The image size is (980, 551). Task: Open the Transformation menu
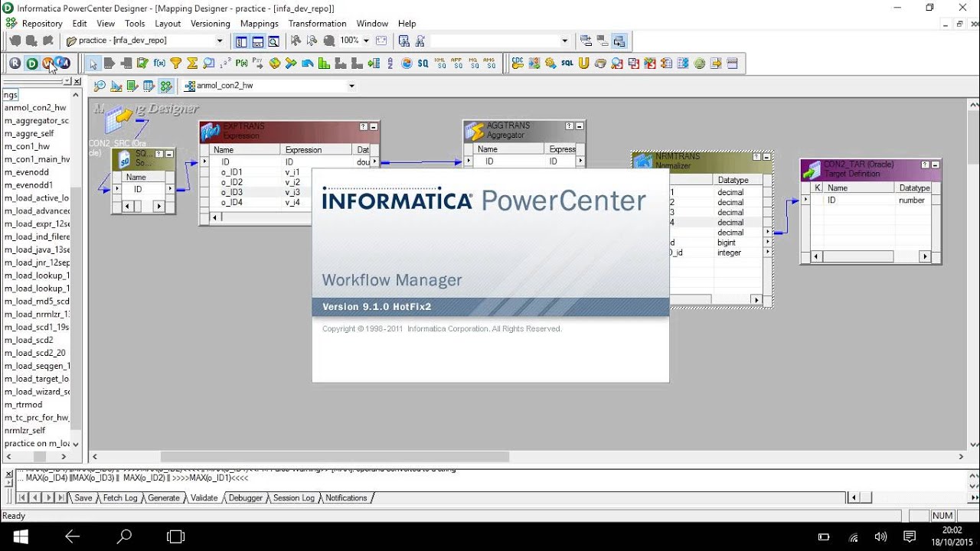point(317,24)
